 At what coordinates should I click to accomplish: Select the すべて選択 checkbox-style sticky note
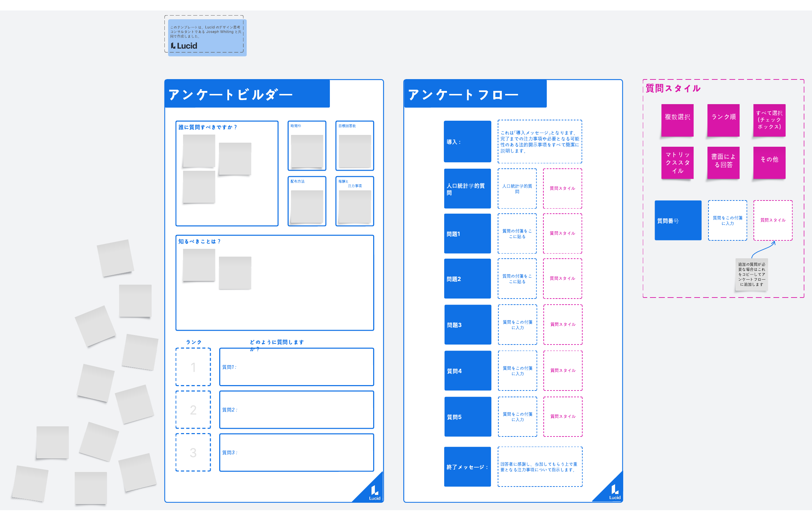[769, 120]
